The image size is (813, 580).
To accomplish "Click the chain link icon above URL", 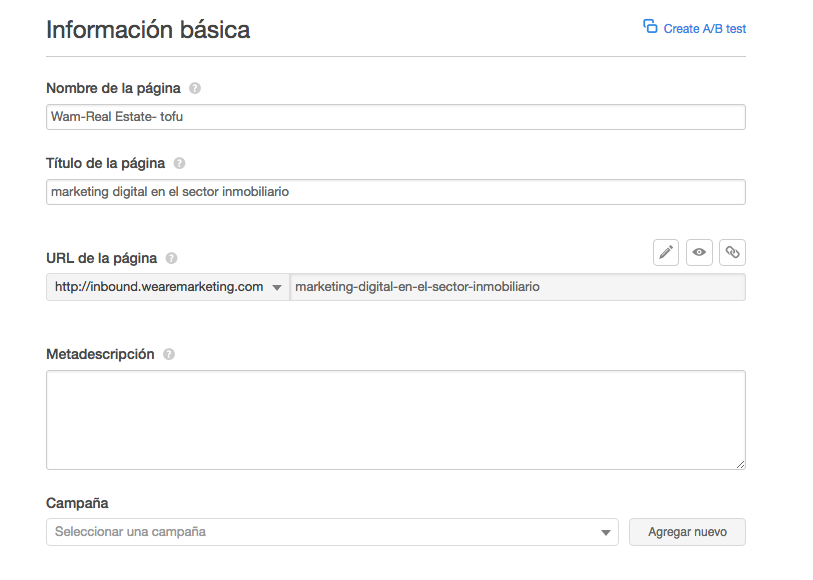I will (732, 253).
